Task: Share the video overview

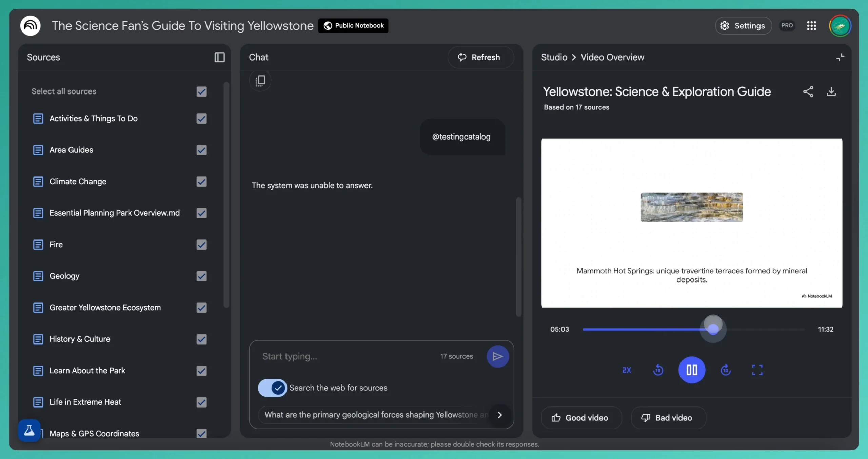Action: [x=808, y=91]
